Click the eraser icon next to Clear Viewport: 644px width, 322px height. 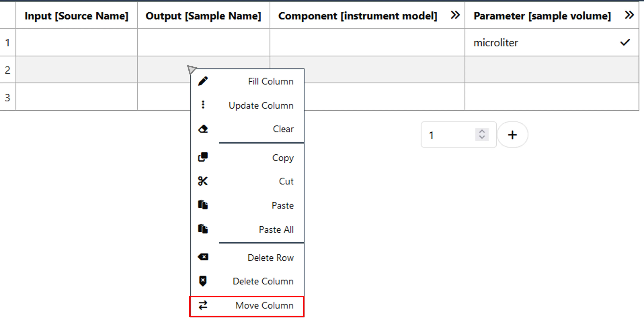[203, 129]
